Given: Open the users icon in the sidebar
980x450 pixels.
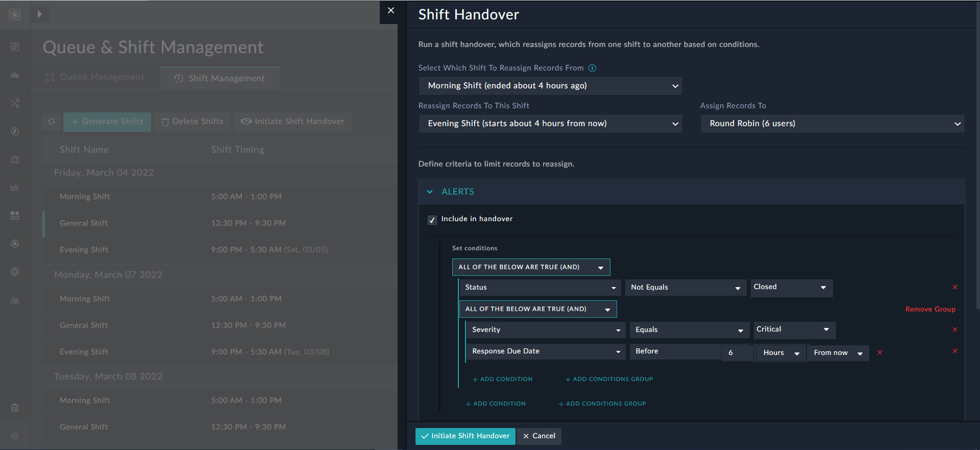Looking at the screenshot, I should (15, 300).
